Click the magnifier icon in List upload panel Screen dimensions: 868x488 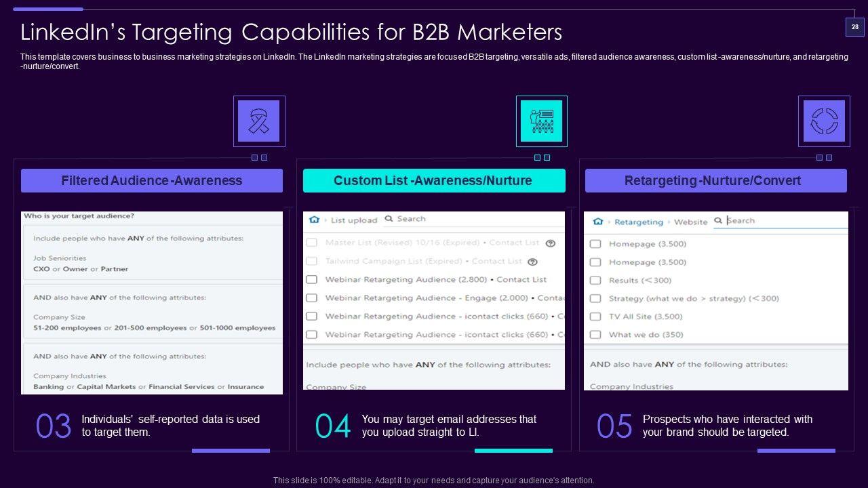tap(389, 219)
